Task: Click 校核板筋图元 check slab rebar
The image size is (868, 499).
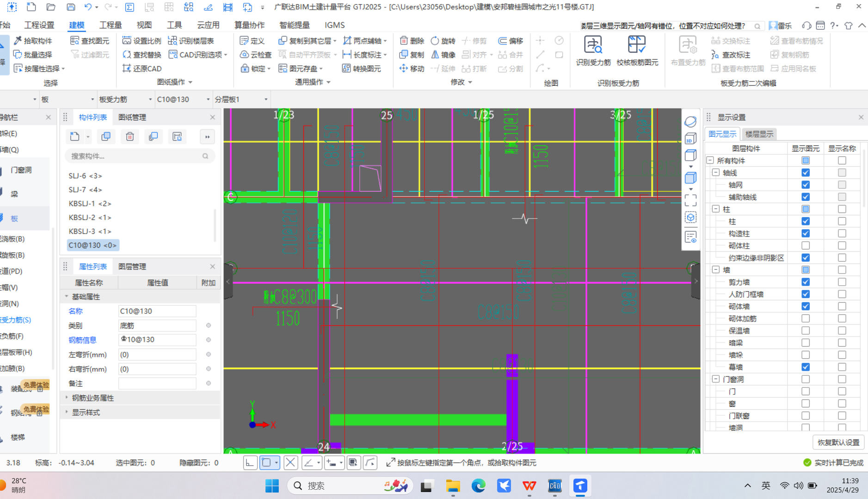Action: click(637, 51)
